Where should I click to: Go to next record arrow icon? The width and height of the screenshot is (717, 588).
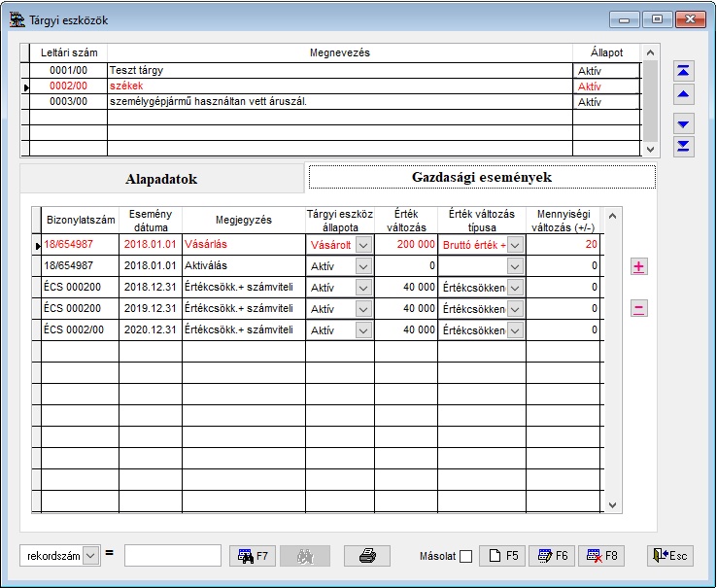tap(684, 123)
